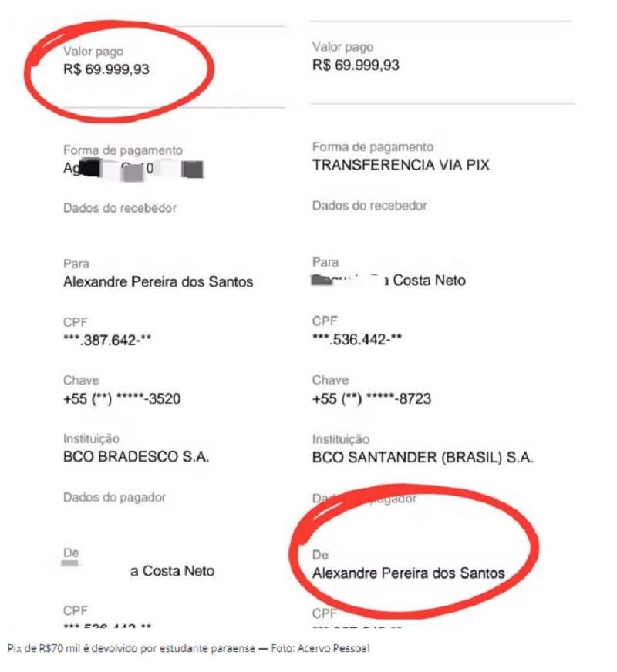Click right Forma de pagamento label
Image resolution: width=617 pixels, height=672 pixels.
(373, 147)
